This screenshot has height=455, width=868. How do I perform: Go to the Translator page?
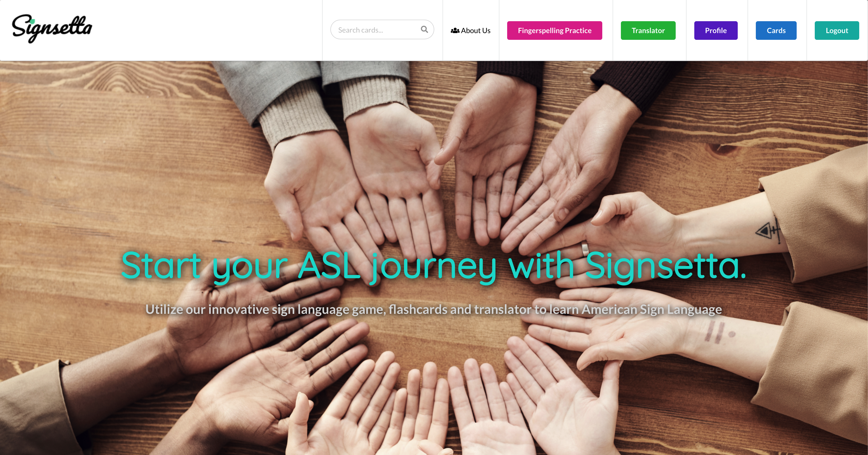(648, 31)
